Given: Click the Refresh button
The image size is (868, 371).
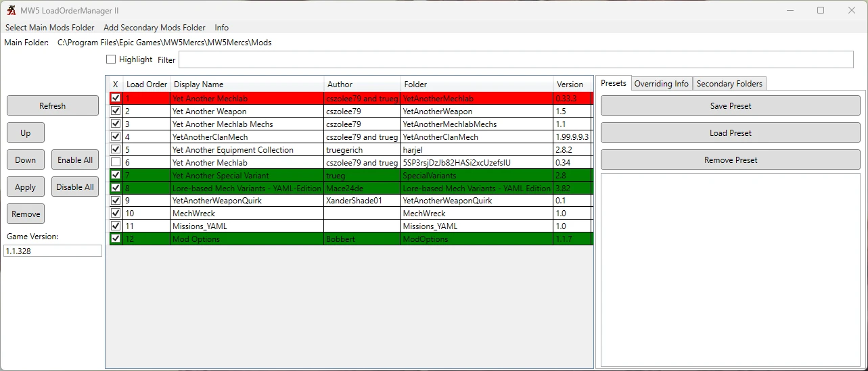Looking at the screenshot, I should (53, 105).
